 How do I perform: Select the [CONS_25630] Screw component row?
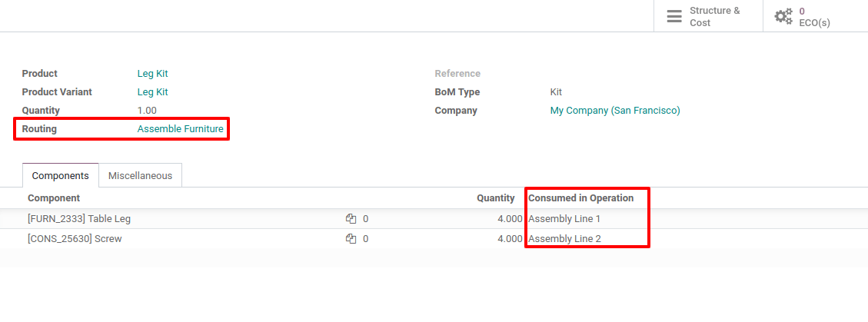75,239
